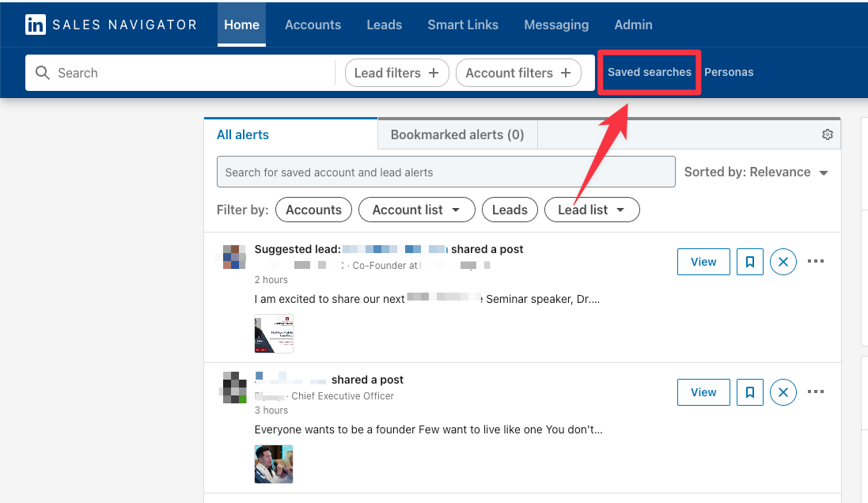
Task: View the Chief Executive Officer shared post
Action: tap(703, 392)
